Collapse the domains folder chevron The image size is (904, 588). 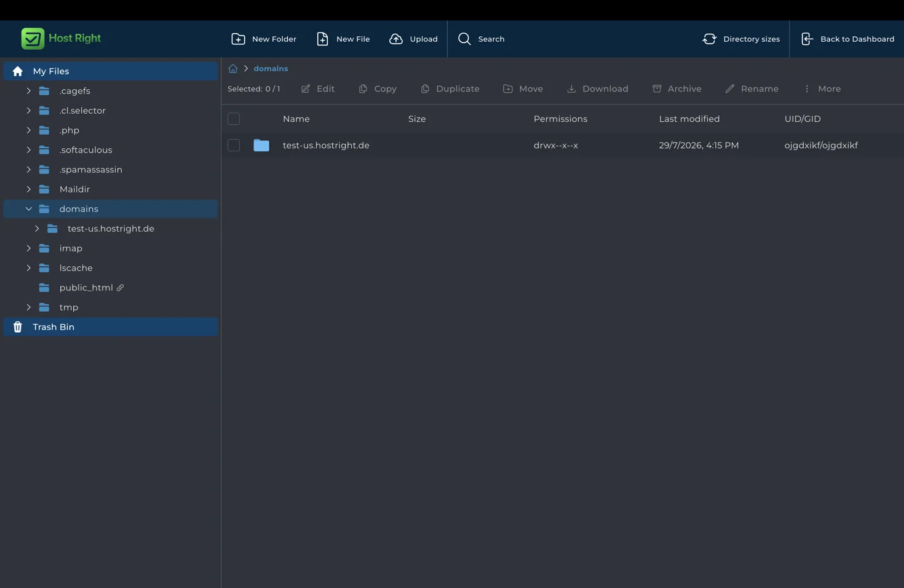[x=28, y=209]
